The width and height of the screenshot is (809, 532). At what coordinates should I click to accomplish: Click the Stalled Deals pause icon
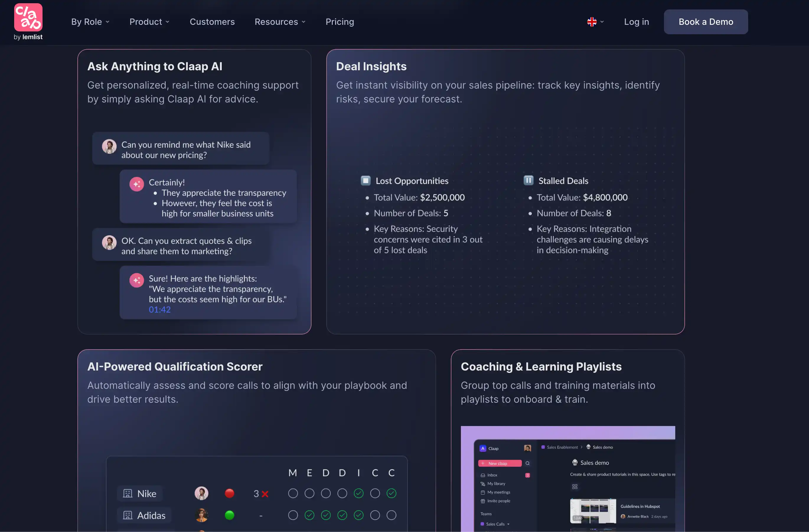pos(528,180)
